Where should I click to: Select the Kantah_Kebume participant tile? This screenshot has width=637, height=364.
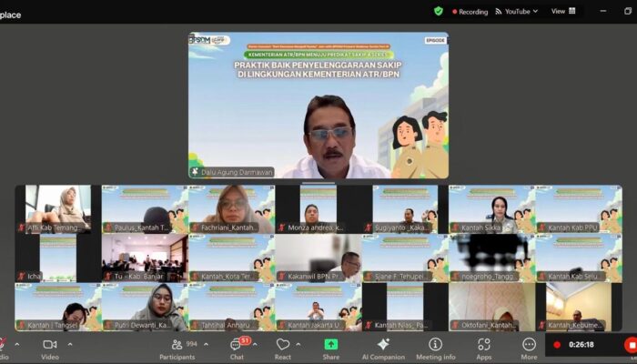pyautogui.click(x=579, y=307)
